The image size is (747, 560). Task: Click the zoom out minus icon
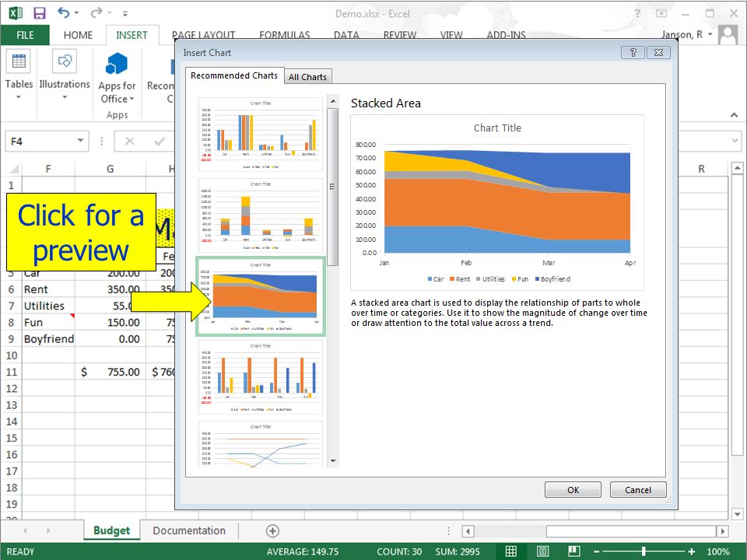point(597,551)
